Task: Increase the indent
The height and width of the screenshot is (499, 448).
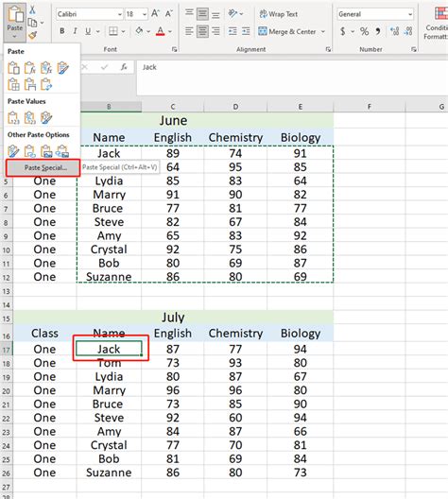Action: [x=246, y=31]
